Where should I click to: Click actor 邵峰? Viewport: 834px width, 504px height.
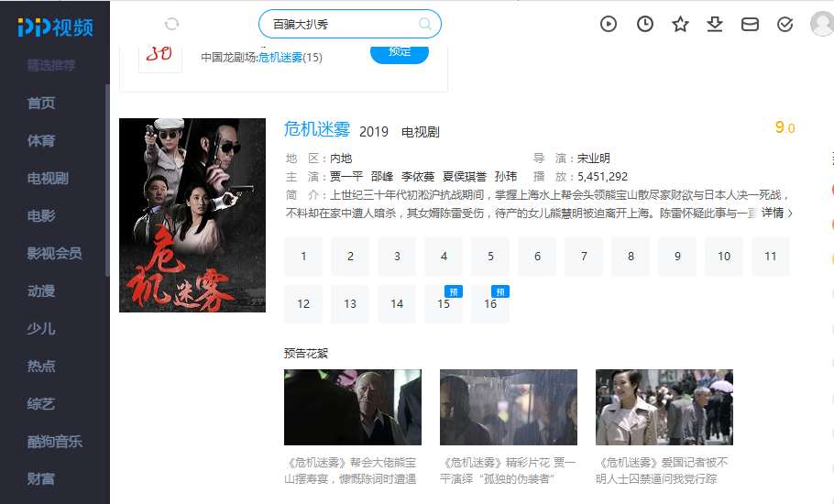[x=382, y=177]
